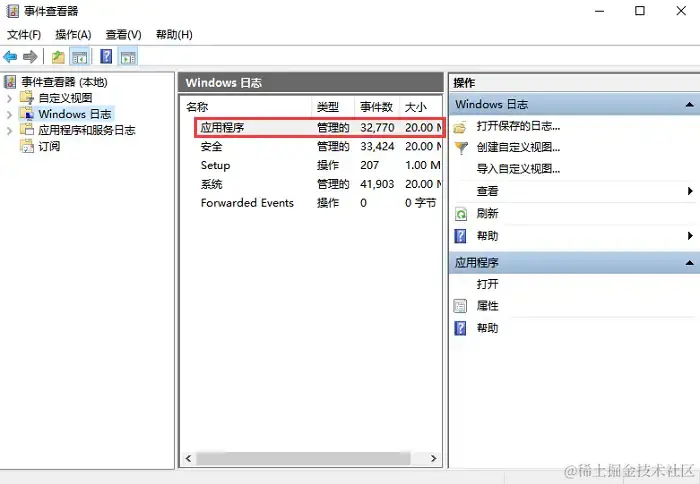Select the 安全 log row
The width and height of the screenshot is (700, 484).
pos(312,146)
